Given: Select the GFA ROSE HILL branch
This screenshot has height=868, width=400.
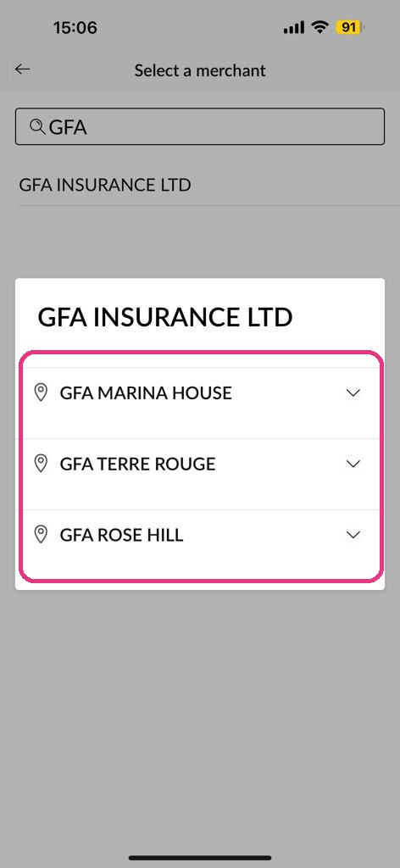Looking at the screenshot, I should pos(200,545).
